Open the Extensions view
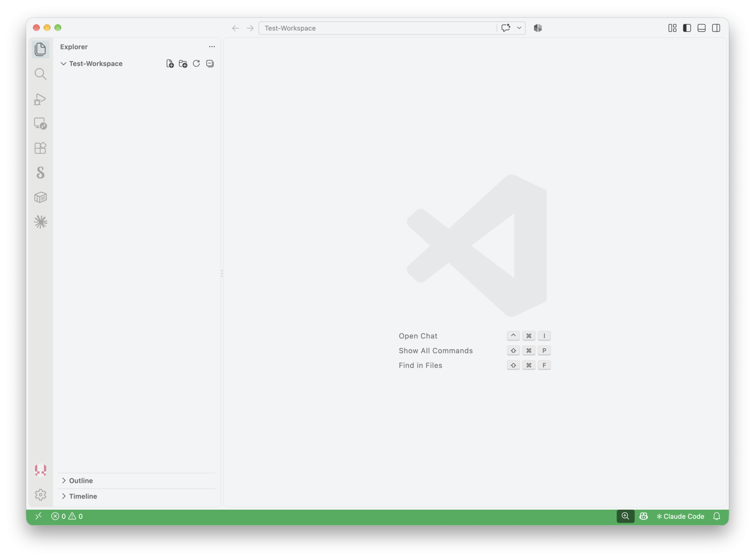755x560 pixels. pyautogui.click(x=40, y=148)
